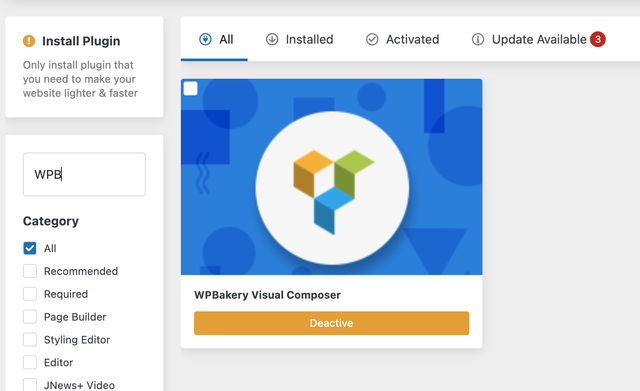
Task: Click the WPBakery Visual Composer plugin title
Action: point(267,295)
